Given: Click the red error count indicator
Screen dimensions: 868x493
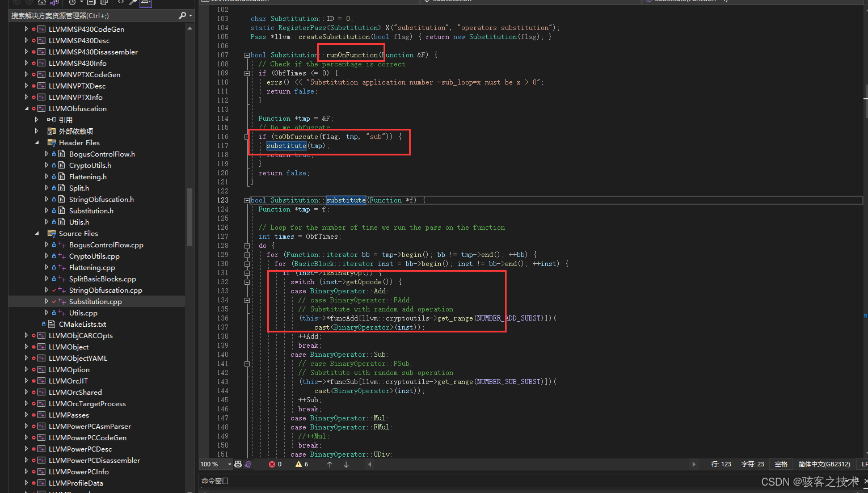Looking at the screenshot, I should (276, 464).
